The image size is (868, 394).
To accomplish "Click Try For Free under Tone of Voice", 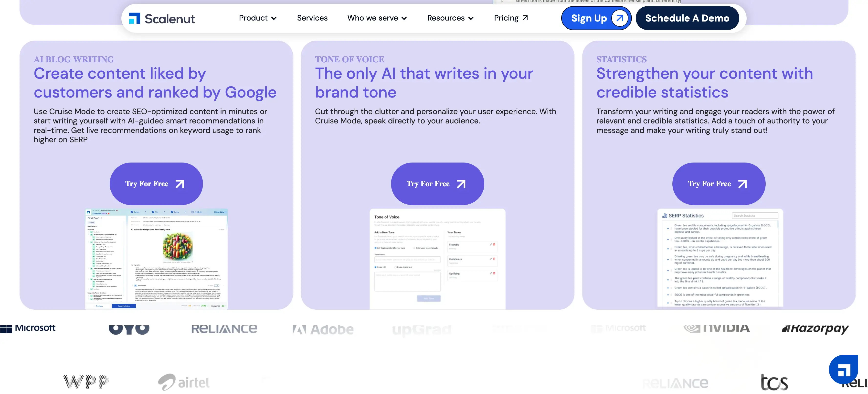I will pos(437,184).
